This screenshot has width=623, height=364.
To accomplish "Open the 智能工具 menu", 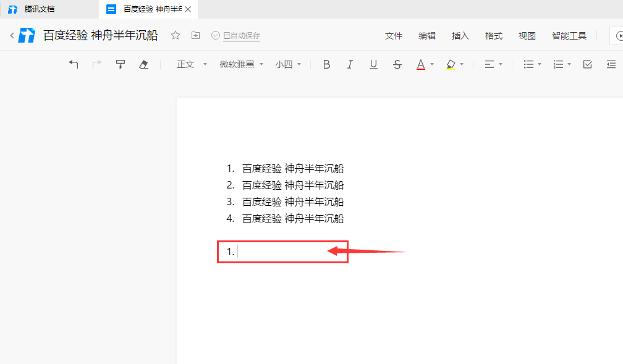I will point(568,35).
